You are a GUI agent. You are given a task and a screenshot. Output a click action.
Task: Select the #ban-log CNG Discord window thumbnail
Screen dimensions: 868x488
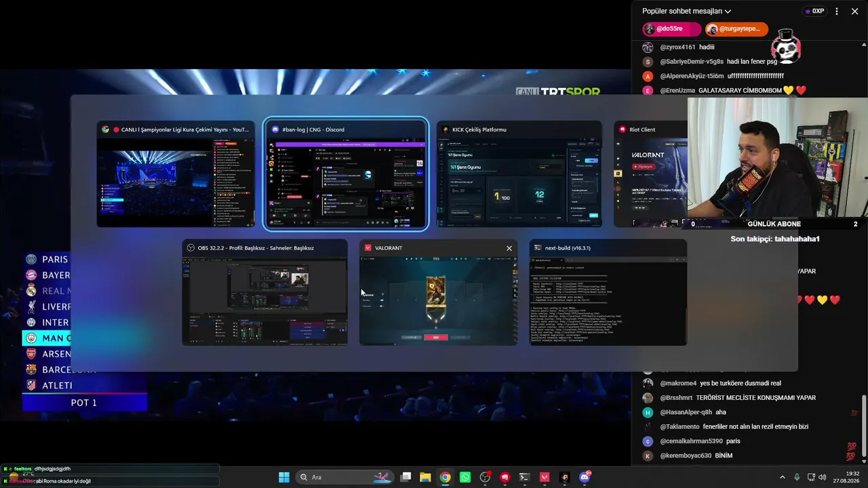(346, 174)
